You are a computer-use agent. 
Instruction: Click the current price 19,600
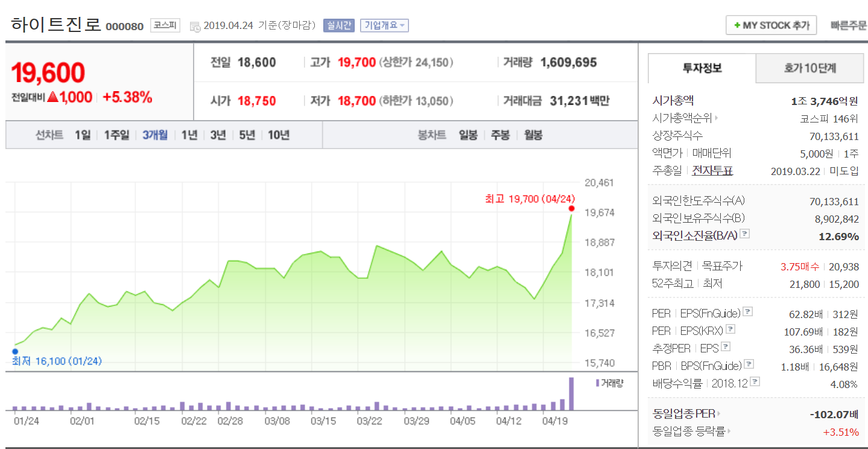point(48,72)
